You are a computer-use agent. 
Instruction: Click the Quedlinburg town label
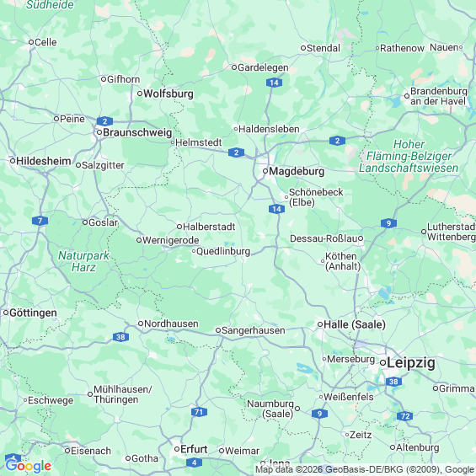[x=223, y=251]
